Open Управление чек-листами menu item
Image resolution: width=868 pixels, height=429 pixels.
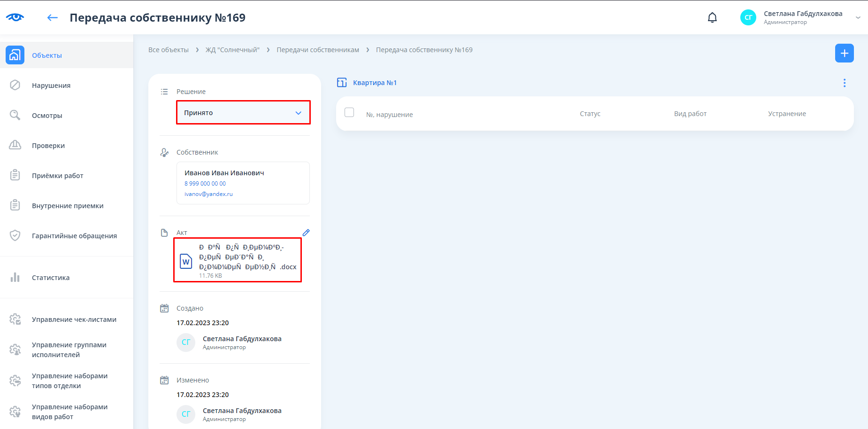[x=74, y=320]
